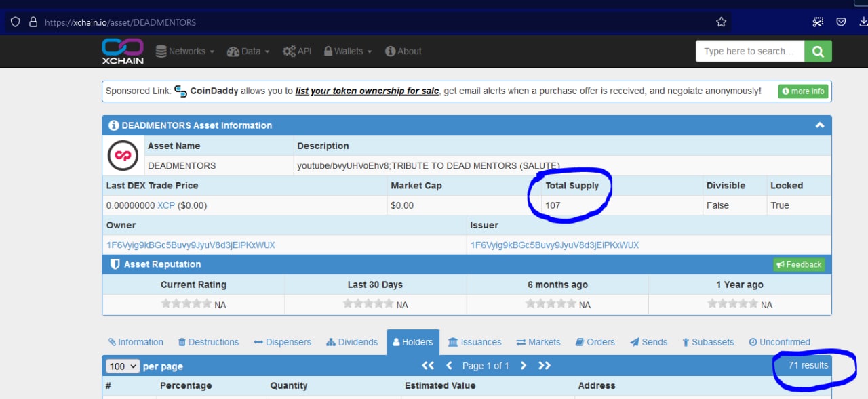Click the more info button
The image size is (868, 399).
pyautogui.click(x=803, y=91)
